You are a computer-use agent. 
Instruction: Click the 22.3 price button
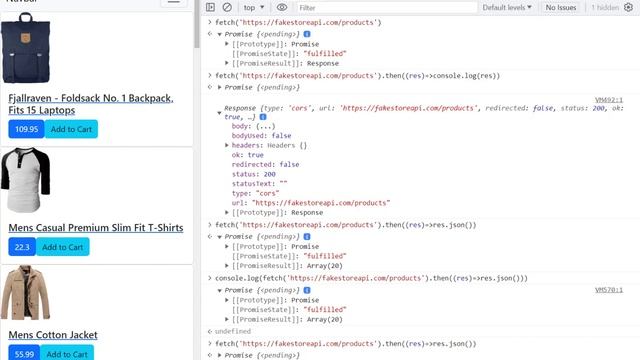click(x=22, y=247)
